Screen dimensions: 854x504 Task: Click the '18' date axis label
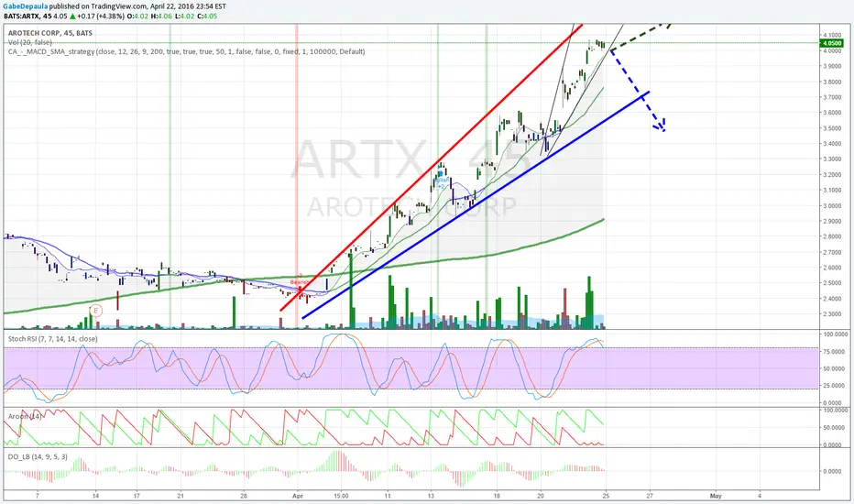[497, 497]
